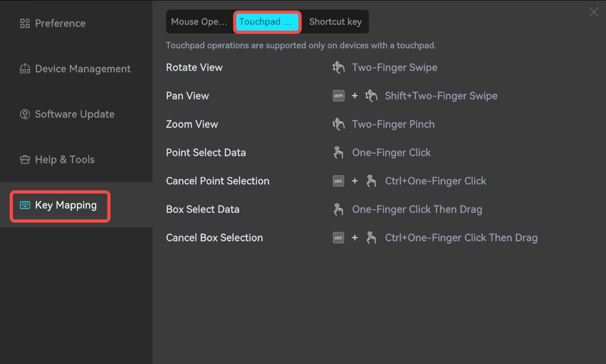
Task: Click the Key Mapping keyboard icon
Action: point(25,205)
